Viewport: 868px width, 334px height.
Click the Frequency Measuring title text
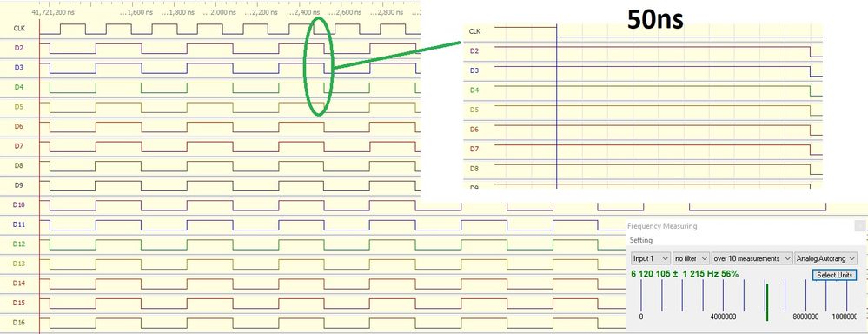(x=662, y=226)
